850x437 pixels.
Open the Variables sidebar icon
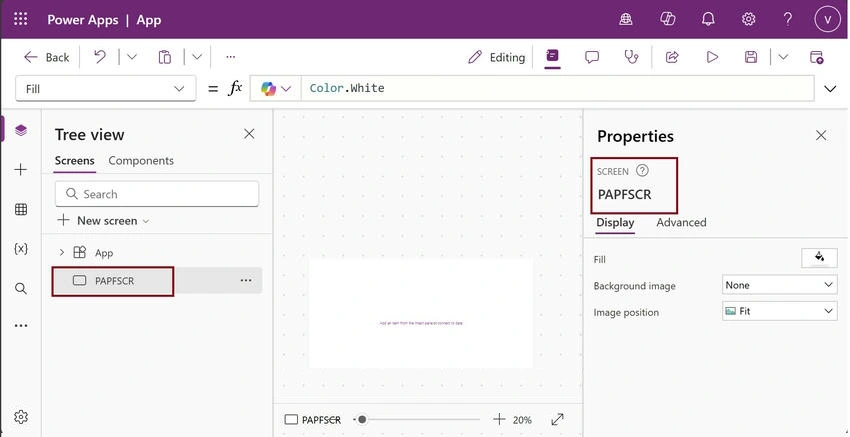(21, 249)
